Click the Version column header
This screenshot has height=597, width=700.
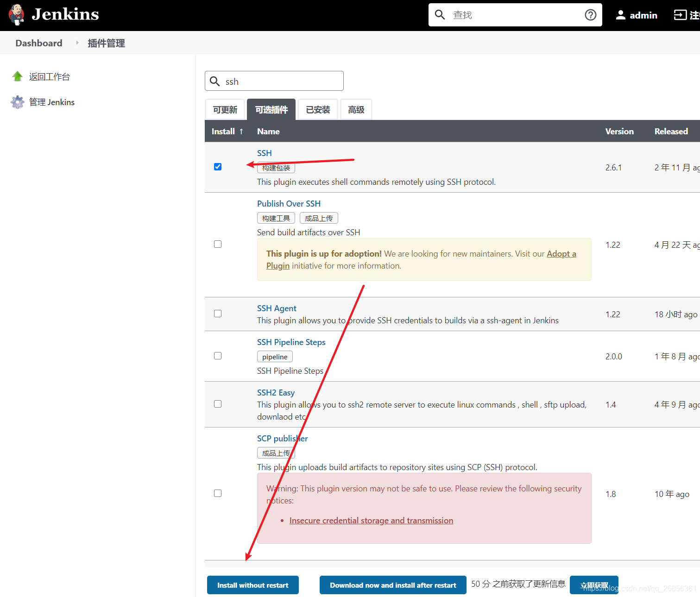[619, 132]
